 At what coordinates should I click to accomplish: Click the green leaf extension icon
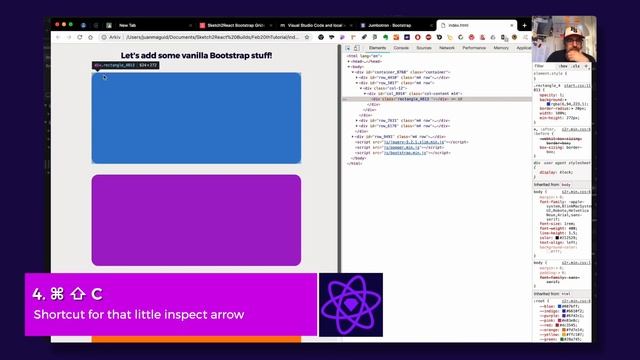click(x=385, y=37)
